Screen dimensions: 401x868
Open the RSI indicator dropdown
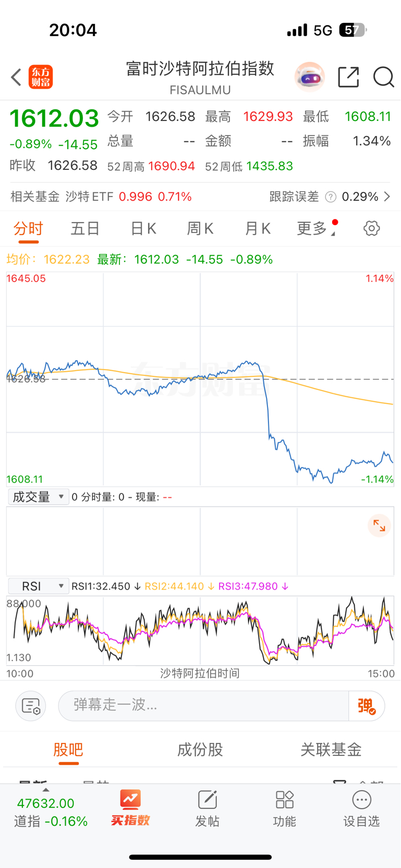[x=39, y=586]
